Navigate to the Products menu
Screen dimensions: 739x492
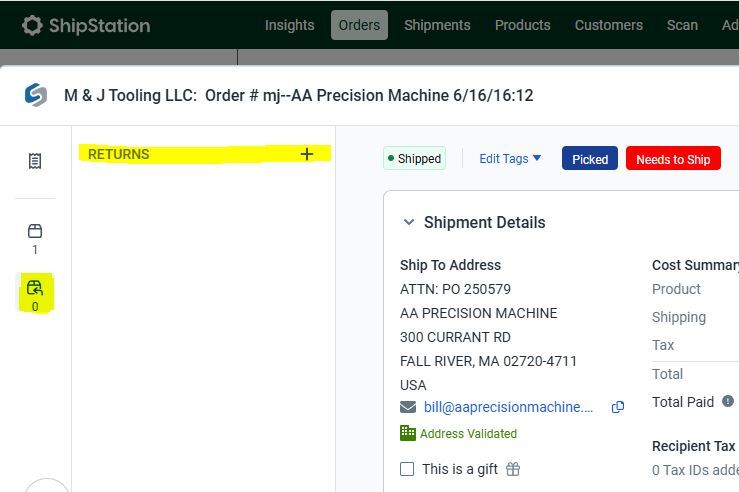click(522, 25)
